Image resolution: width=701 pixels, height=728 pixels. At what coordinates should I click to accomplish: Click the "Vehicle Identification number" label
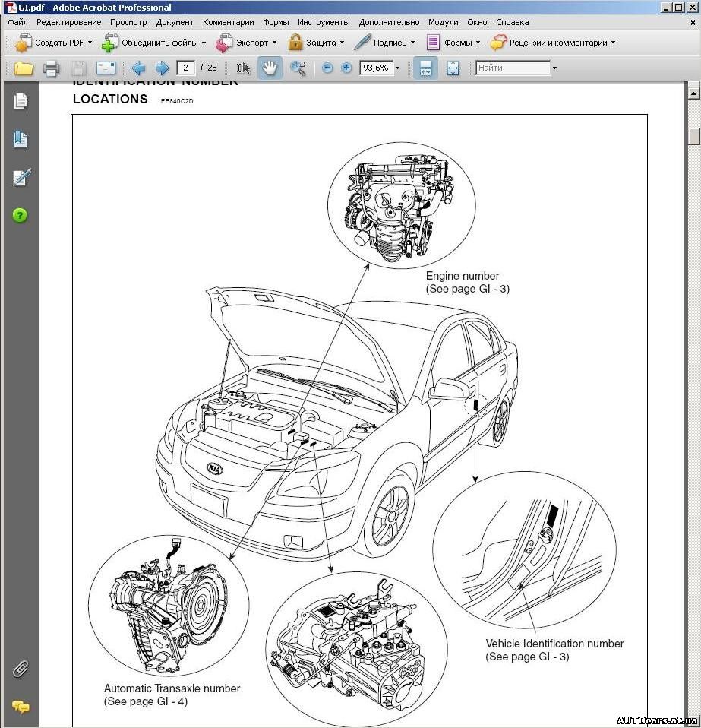tap(554, 644)
